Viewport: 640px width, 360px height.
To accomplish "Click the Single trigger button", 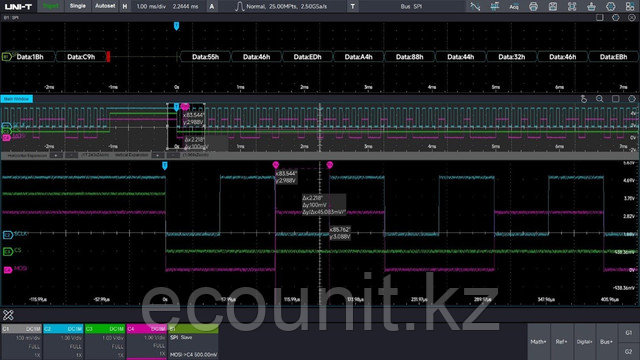I will [78, 6].
